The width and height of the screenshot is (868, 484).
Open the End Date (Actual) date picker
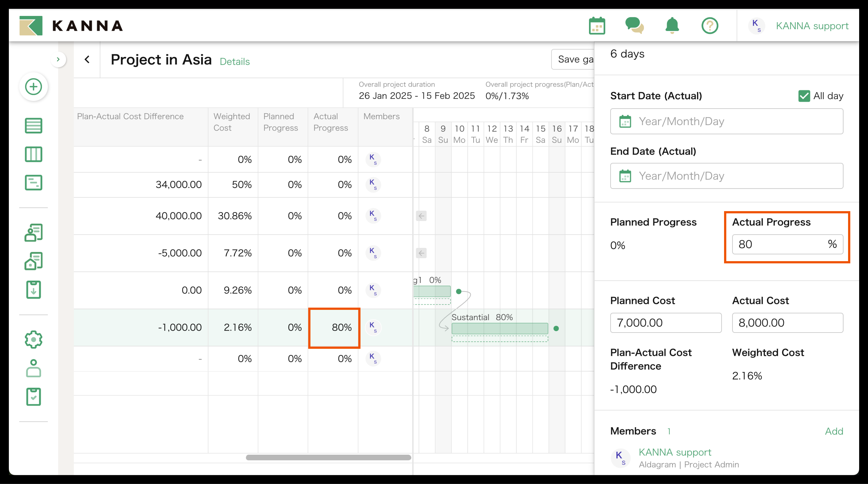click(x=726, y=176)
